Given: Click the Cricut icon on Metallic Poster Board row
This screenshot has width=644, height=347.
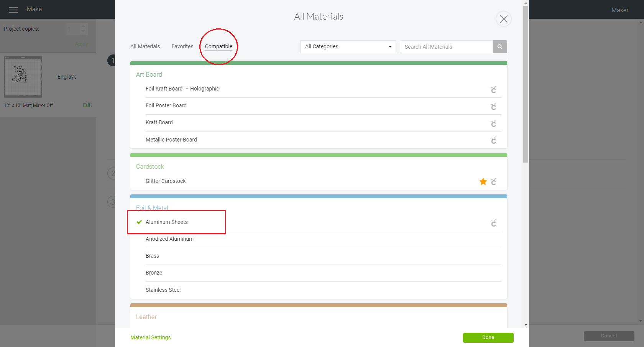Looking at the screenshot, I should click(x=493, y=140).
